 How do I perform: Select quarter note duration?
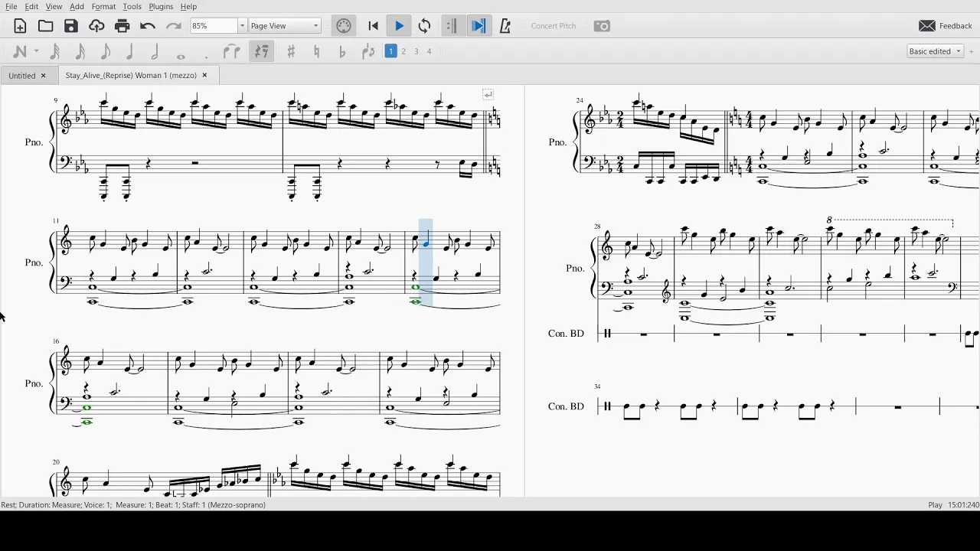tap(130, 51)
